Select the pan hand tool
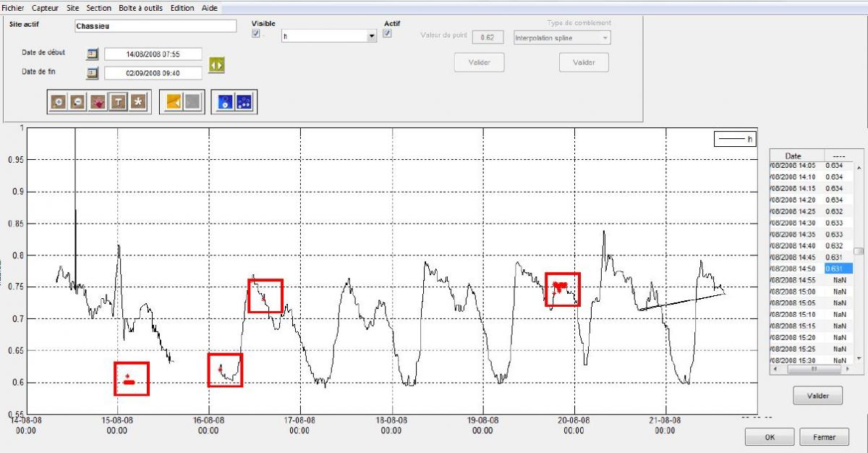Screen dimensions: 868x453 point(98,103)
